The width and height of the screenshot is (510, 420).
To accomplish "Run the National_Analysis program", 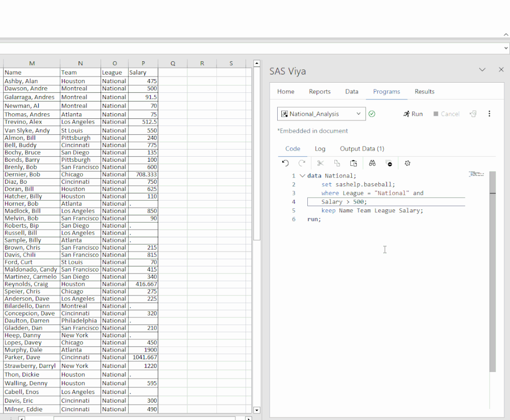I will click(x=413, y=114).
